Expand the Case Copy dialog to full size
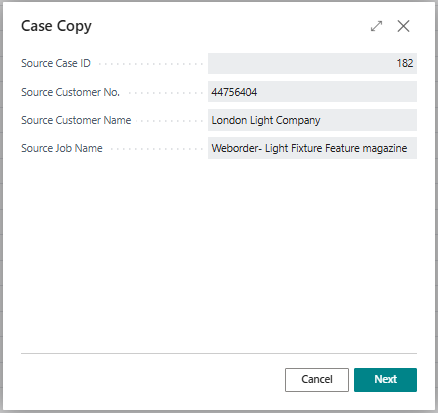438x413 pixels. pyautogui.click(x=377, y=26)
